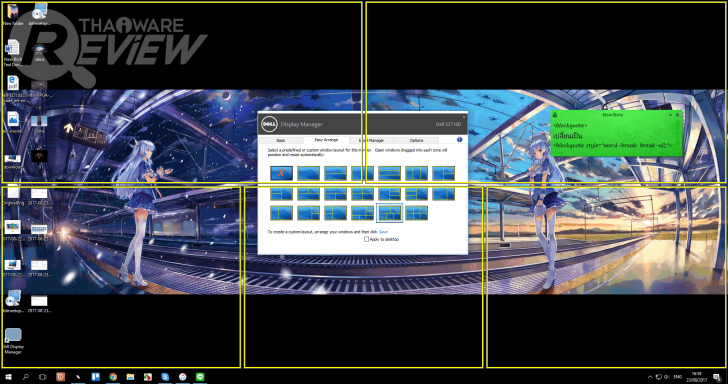Open the Windows Start menu
Viewport: 728px width, 384px height.
pyautogui.click(x=8, y=377)
